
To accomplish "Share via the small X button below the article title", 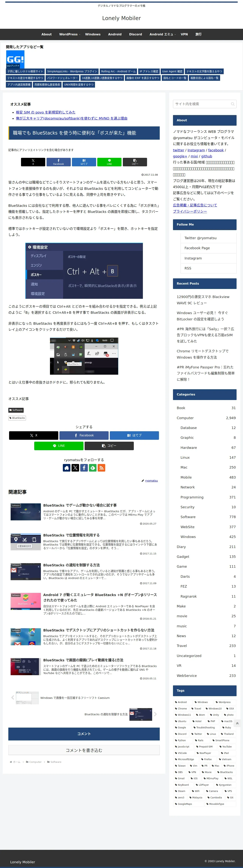I will (33, 162).
